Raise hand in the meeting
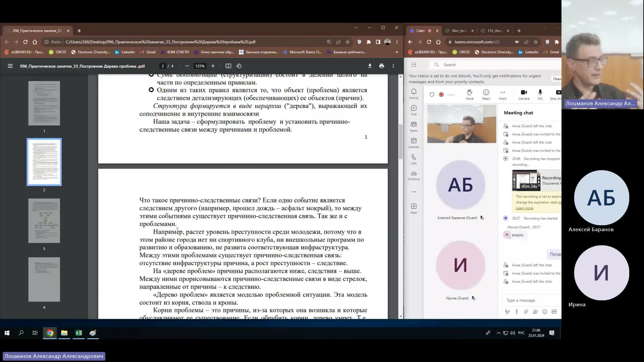 (x=470, y=95)
